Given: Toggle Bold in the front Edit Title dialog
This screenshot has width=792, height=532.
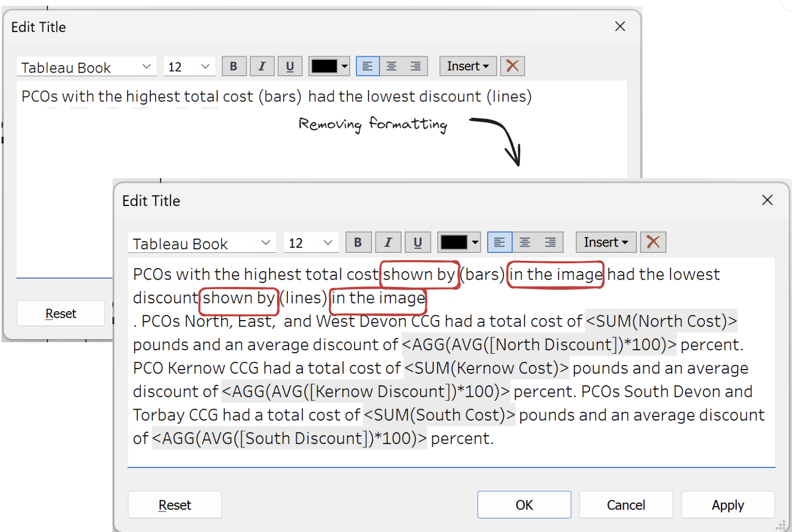Looking at the screenshot, I should [358, 242].
